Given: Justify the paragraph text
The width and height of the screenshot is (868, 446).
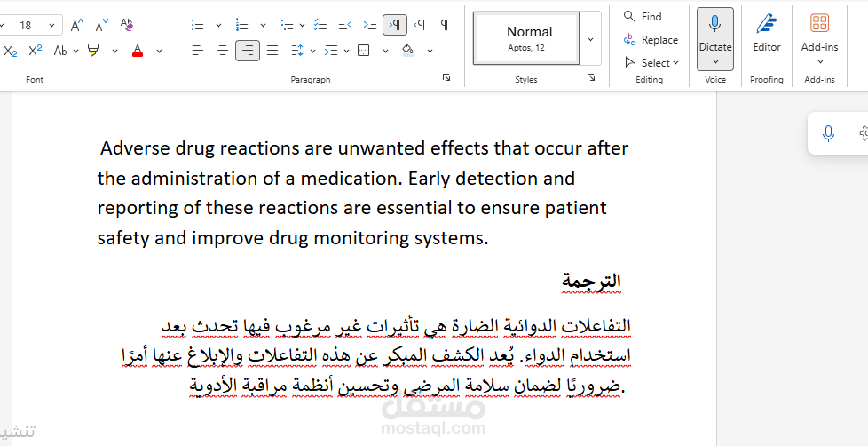Looking at the screenshot, I should (272, 51).
